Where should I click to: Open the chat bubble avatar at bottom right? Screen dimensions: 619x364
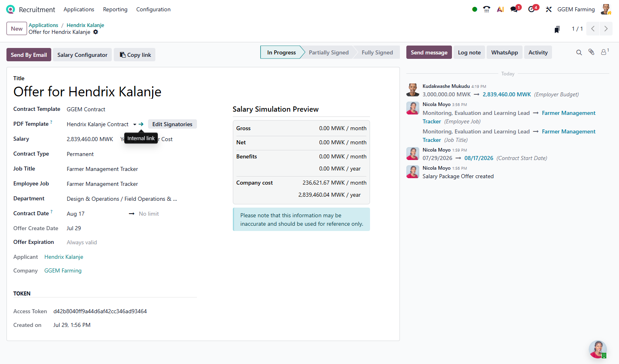[x=598, y=349]
